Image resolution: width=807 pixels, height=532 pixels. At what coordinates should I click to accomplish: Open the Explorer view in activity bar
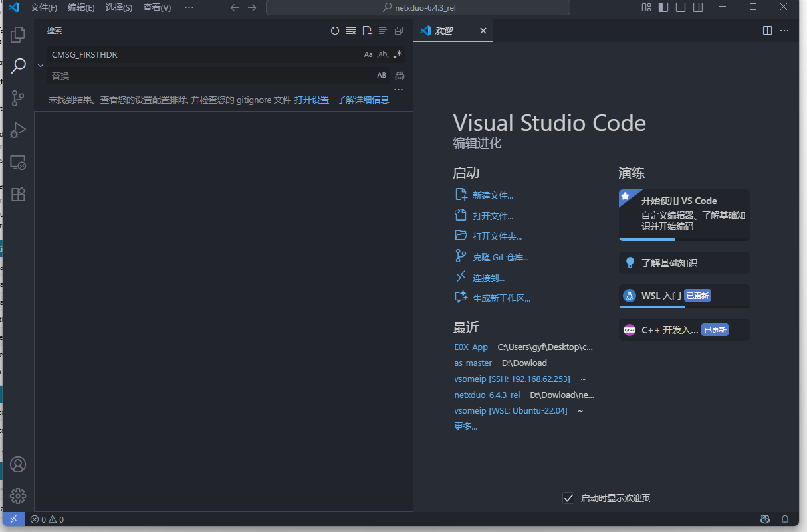(18, 34)
